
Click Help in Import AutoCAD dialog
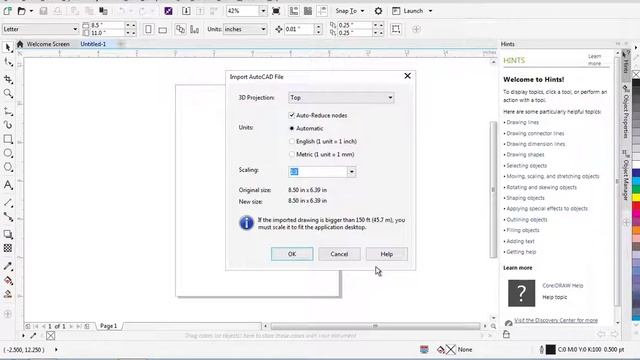tap(387, 254)
